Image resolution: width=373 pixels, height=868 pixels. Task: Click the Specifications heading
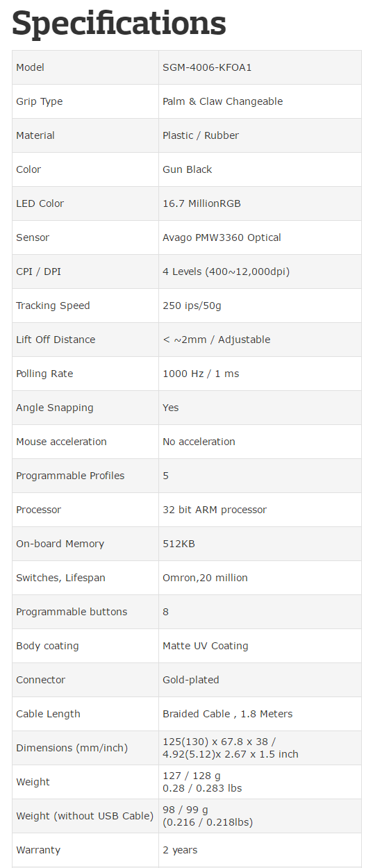point(119,24)
